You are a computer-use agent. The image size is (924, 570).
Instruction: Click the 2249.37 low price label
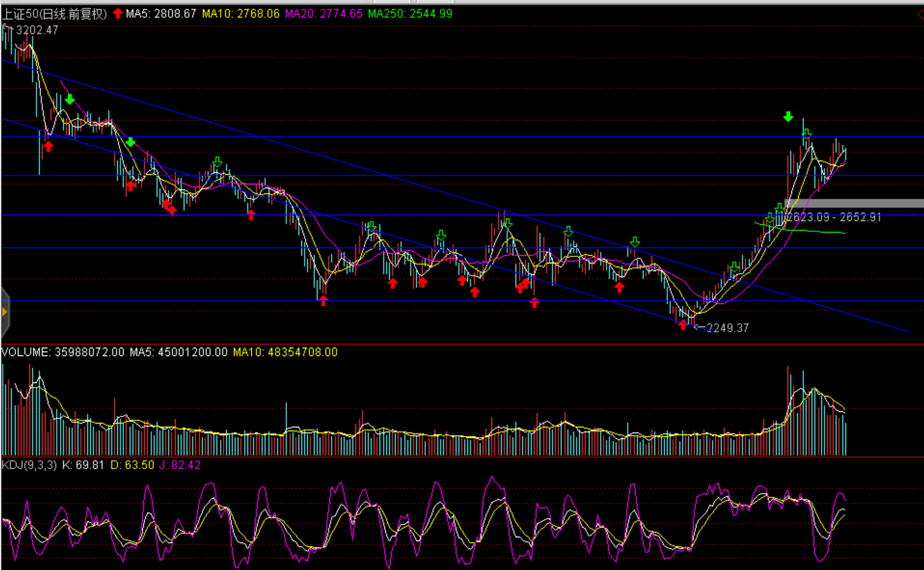pyautogui.click(x=727, y=328)
